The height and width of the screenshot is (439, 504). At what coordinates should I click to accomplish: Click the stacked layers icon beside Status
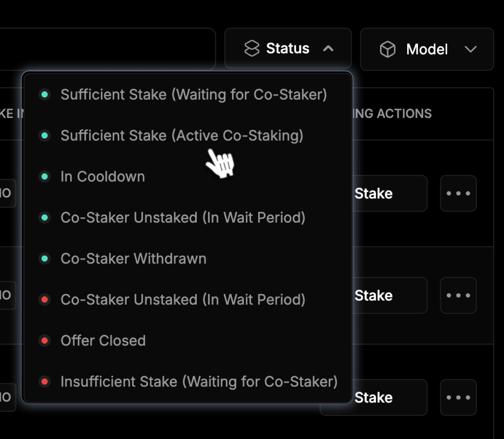click(252, 48)
